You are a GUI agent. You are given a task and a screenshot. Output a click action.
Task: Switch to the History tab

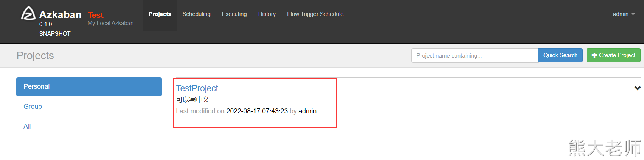tap(267, 14)
